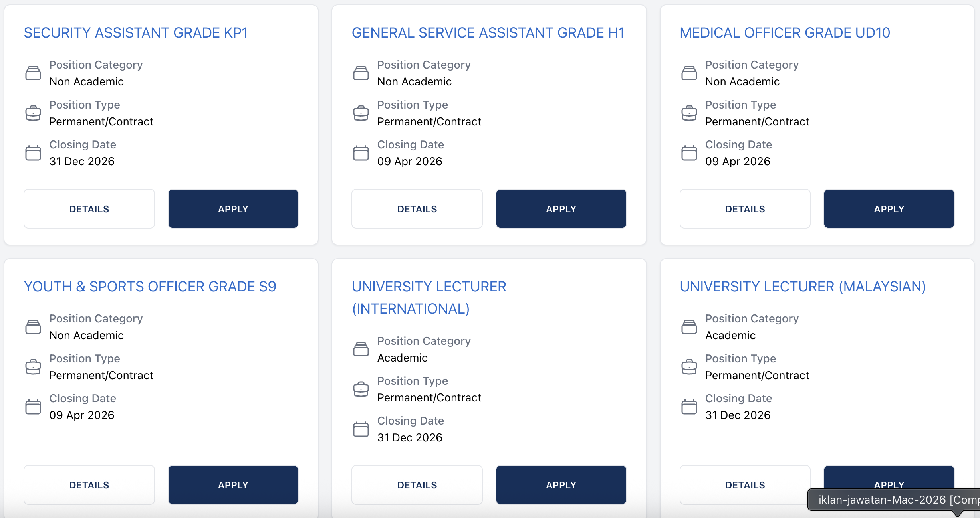
Task: Open Security Assistant Grade KP1 title link
Action: tap(136, 33)
